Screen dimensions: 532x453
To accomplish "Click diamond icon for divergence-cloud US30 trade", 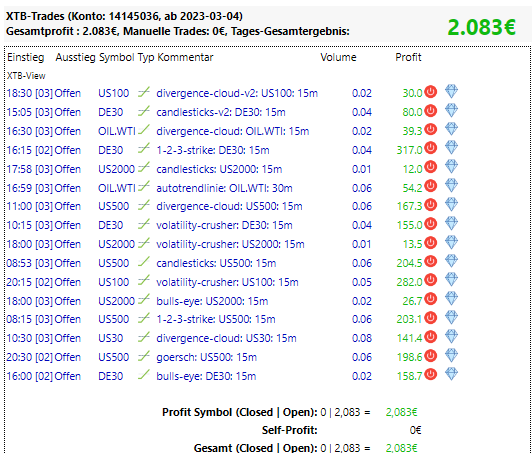I will click(451, 337).
